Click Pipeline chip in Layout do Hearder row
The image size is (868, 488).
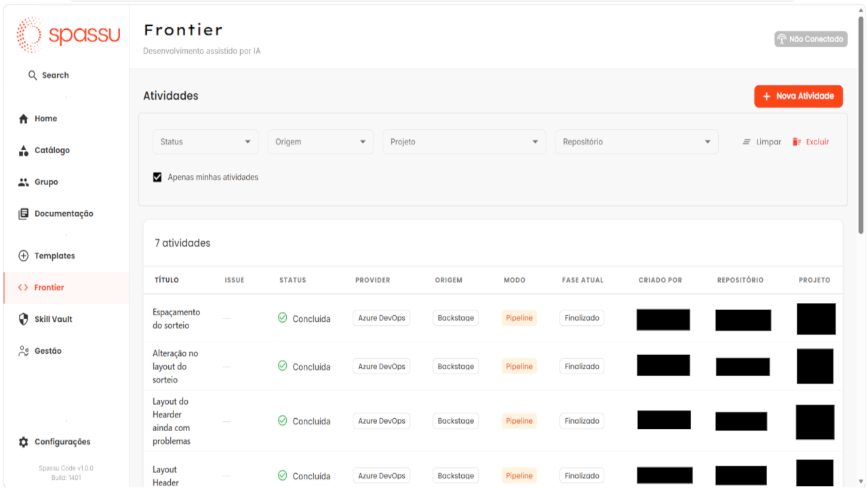coord(519,421)
